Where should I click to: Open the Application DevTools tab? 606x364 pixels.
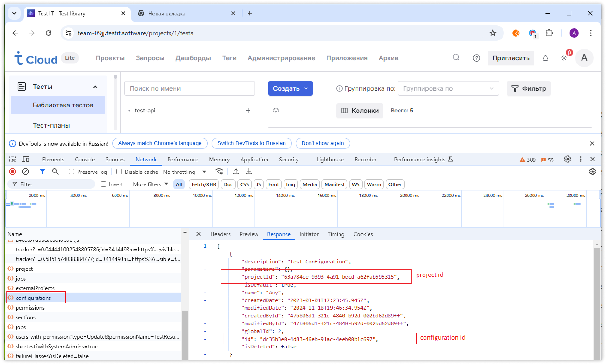[x=254, y=159]
